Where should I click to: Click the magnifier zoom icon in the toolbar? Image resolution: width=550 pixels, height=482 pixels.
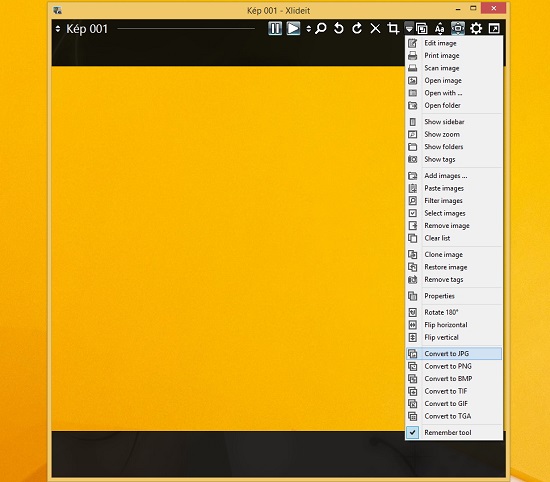pos(321,28)
